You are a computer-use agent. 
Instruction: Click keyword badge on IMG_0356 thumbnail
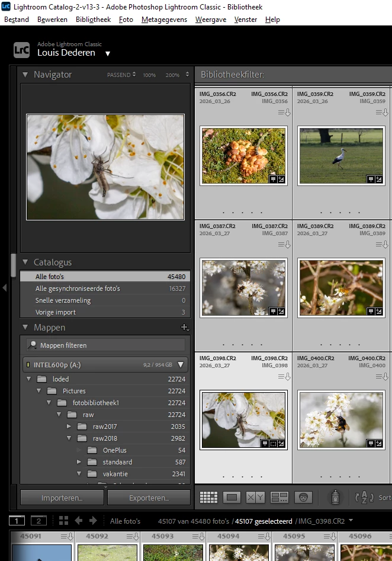273,179
